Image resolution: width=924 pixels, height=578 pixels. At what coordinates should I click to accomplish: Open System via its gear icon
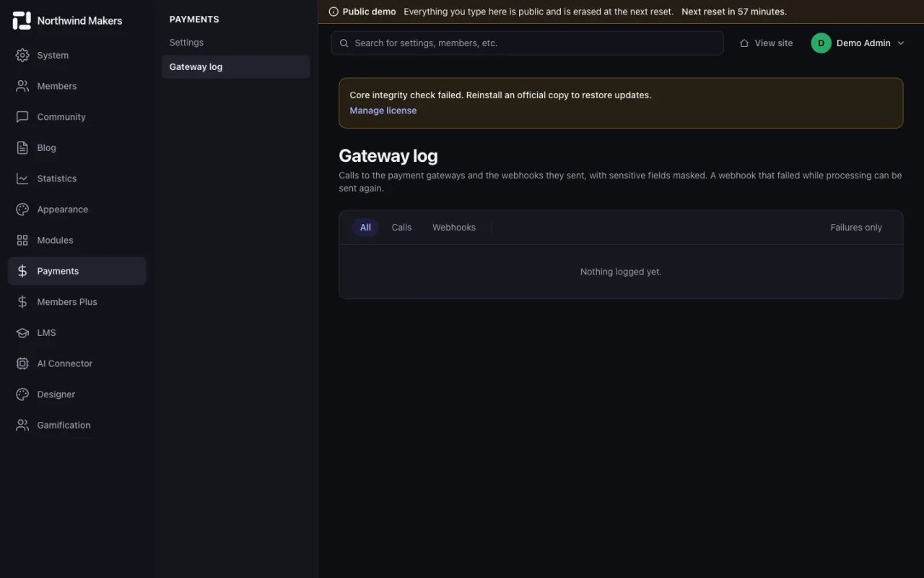[22, 55]
